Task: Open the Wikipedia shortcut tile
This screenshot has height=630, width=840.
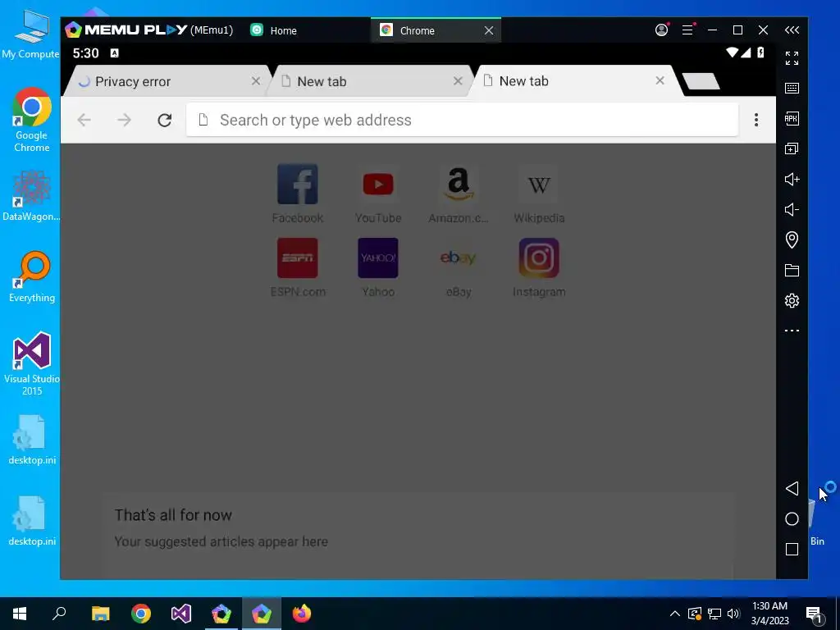Action: 539,194
